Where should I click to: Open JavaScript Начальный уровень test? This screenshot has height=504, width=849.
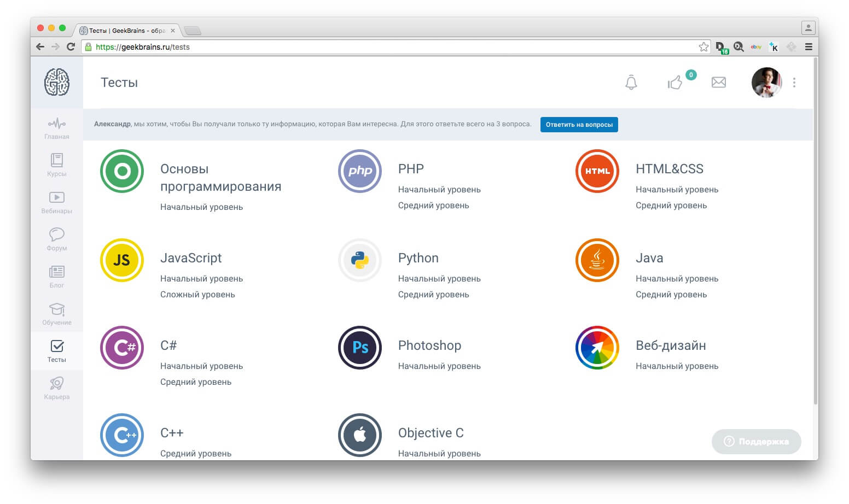201,279
